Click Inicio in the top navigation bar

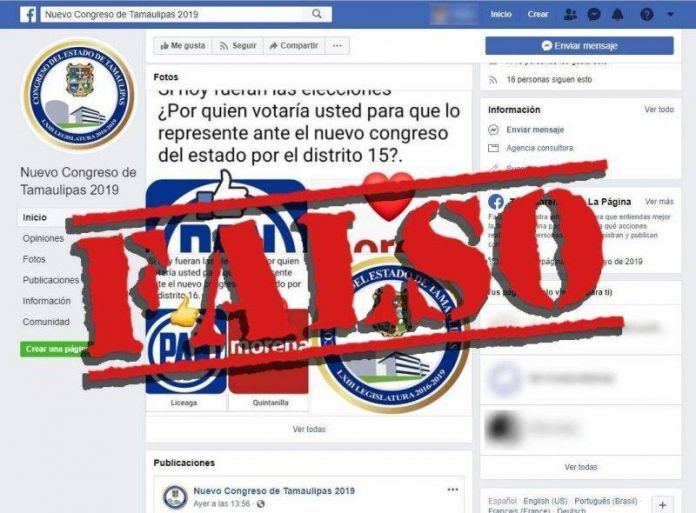(x=501, y=14)
